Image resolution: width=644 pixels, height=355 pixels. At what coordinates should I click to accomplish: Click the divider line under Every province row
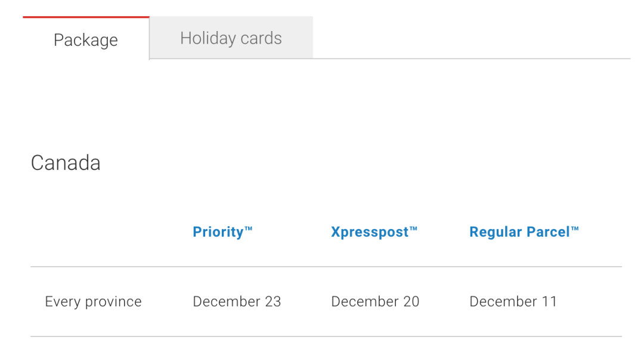(x=326, y=337)
